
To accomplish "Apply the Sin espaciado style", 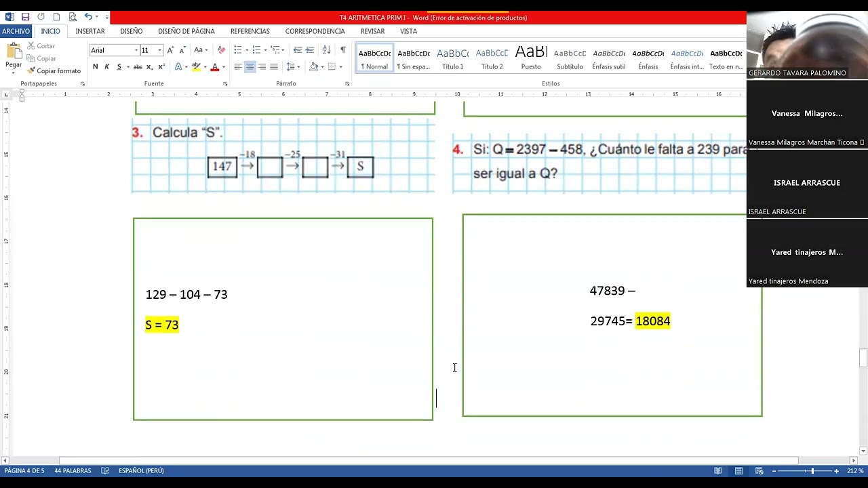I will [414, 59].
